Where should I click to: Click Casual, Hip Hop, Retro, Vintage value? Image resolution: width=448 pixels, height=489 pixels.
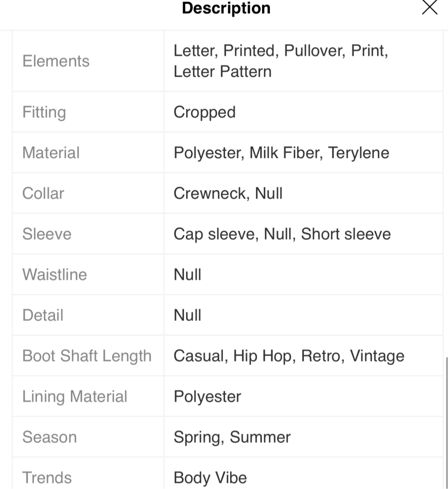pyautogui.click(x=289, y=356)
